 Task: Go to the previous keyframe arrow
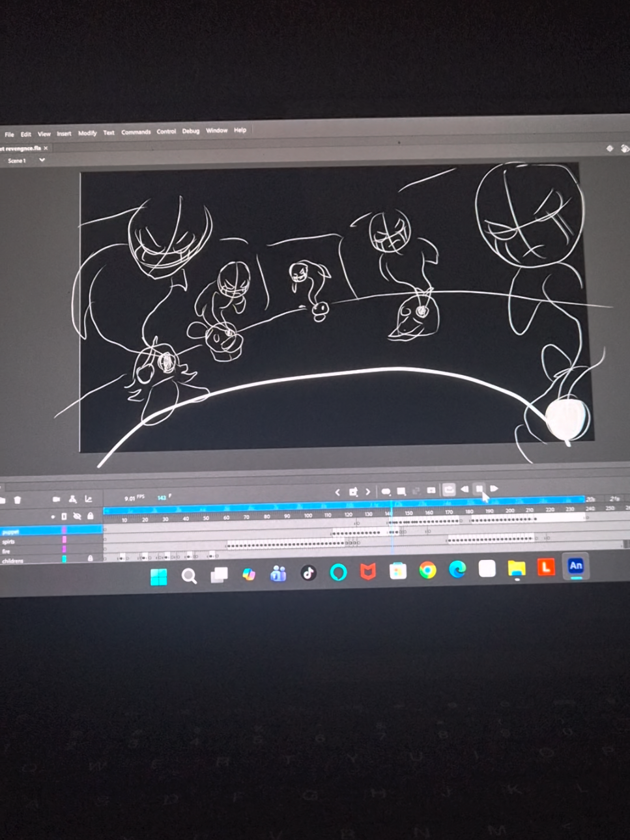(337, 492)
